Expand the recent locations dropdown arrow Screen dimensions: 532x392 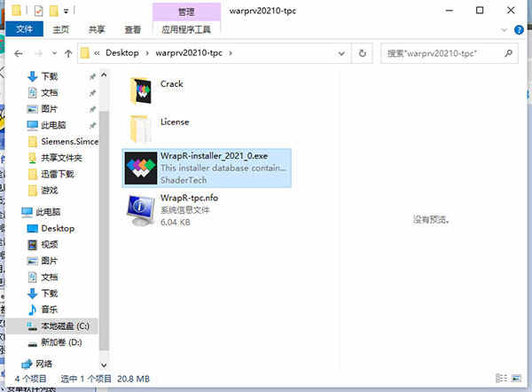point(54,53)
